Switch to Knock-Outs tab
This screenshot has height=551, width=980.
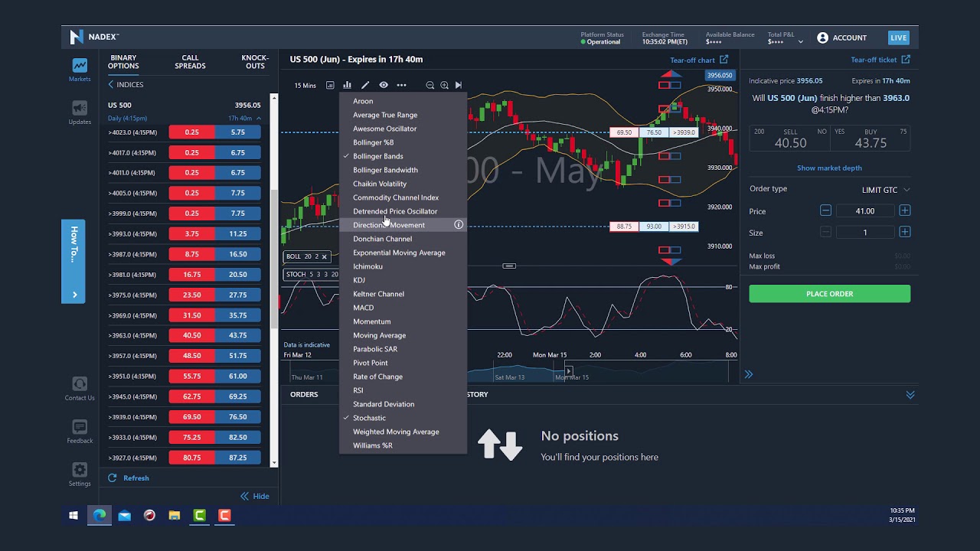click(255, 62)
